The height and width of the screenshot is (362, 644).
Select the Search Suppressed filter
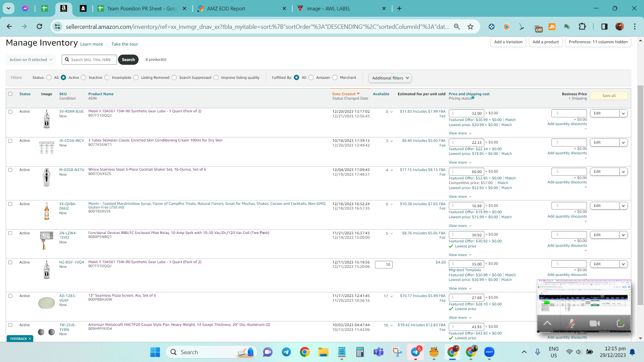(174, 78)
